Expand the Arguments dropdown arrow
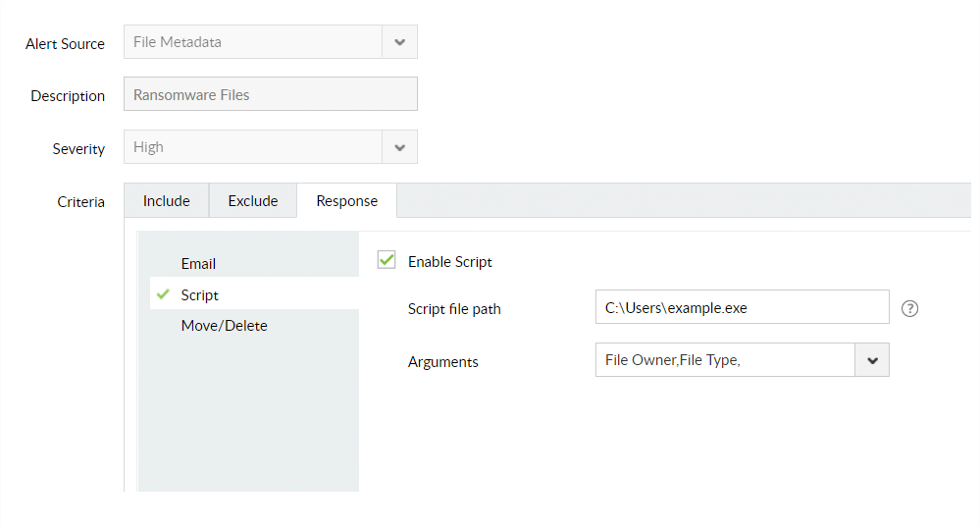 tap(872, 360)
